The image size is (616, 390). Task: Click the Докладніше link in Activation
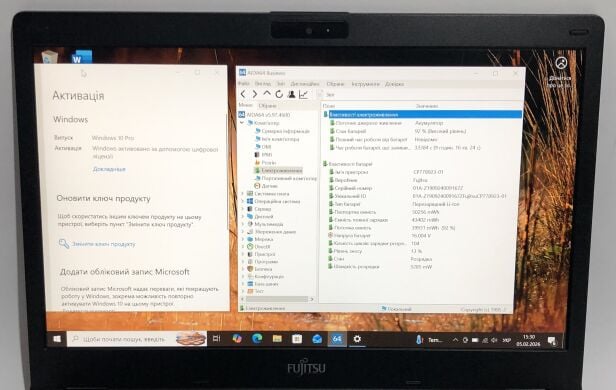tap(109, 169)
